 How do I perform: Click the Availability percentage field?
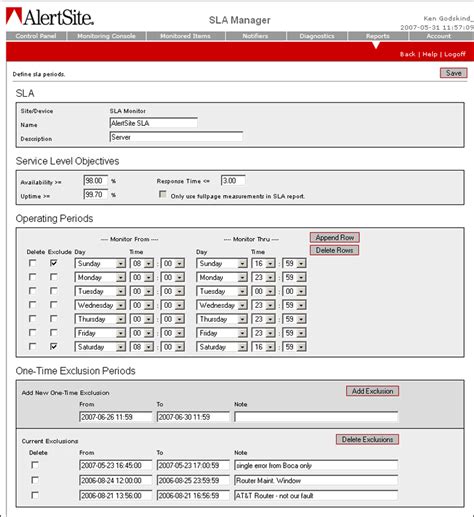pos(96,181)
